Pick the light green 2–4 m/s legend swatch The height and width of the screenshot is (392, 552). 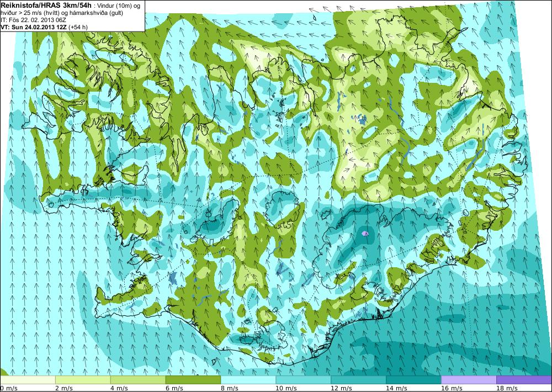click(x=83, y=380)
